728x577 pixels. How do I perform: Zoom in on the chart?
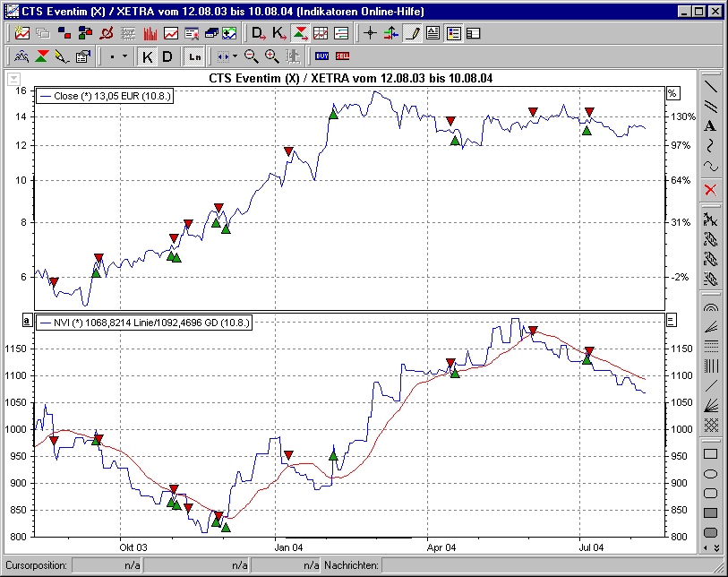pos(270,56)
